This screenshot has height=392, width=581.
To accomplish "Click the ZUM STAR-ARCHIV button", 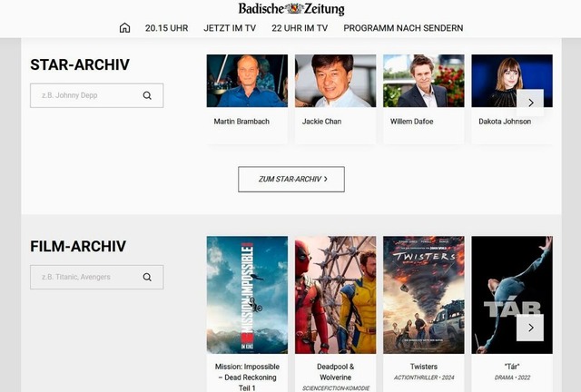I will coord(291,180).
